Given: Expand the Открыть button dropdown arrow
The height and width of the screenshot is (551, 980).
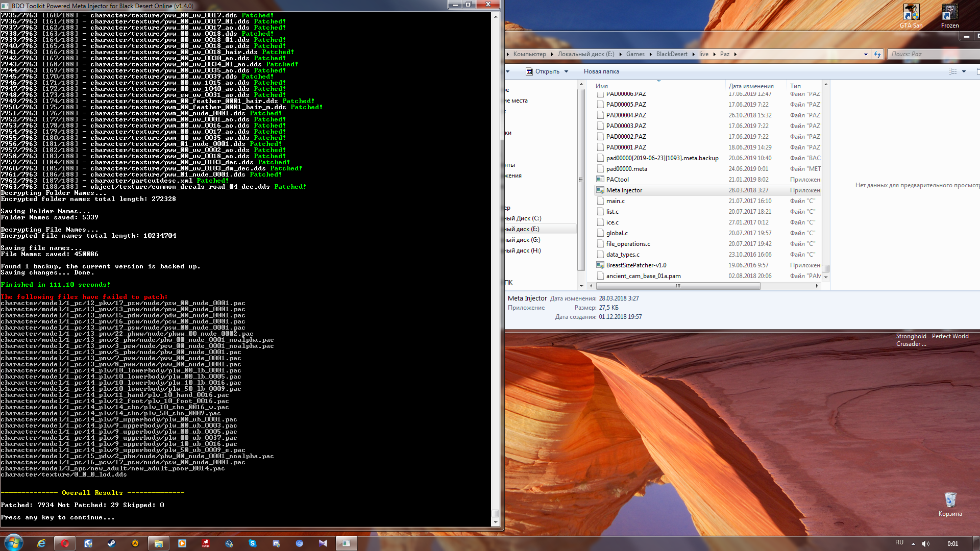Looking at the screenshot, I should (567, 71).
